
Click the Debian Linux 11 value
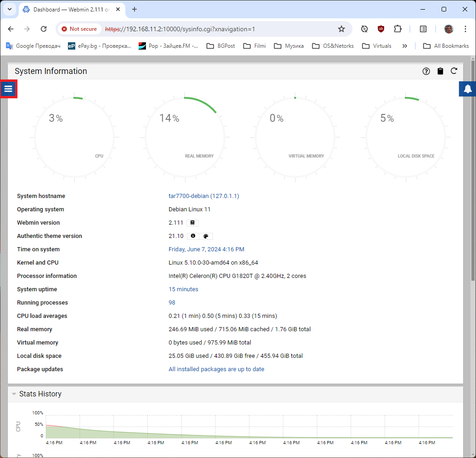tap(190, 209)
